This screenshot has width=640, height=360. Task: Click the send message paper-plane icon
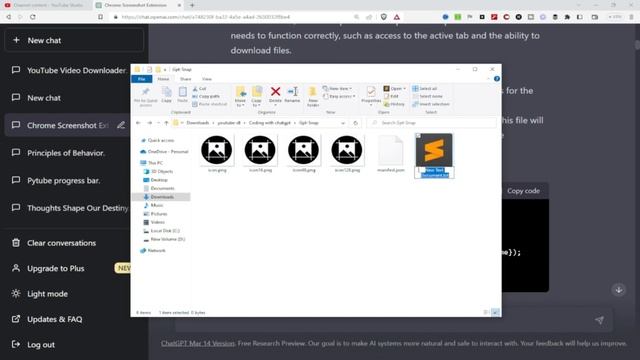(599, 320)
